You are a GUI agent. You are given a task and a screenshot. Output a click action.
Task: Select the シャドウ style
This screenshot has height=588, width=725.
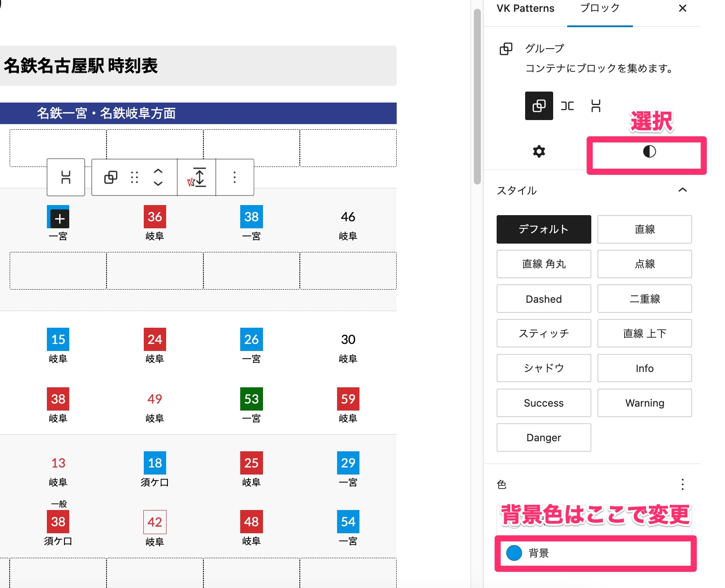pos(544,368)
